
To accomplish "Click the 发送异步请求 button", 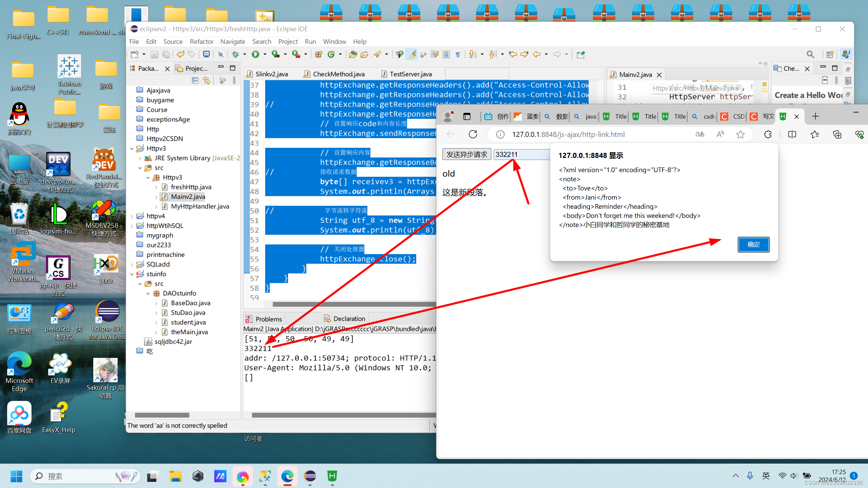I will pyautogui.click(x=467, y=155).
